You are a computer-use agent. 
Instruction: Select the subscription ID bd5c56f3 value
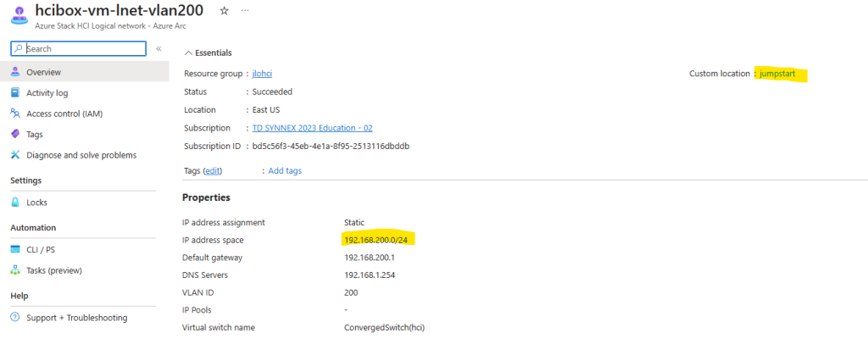click(x=331, y=146)
